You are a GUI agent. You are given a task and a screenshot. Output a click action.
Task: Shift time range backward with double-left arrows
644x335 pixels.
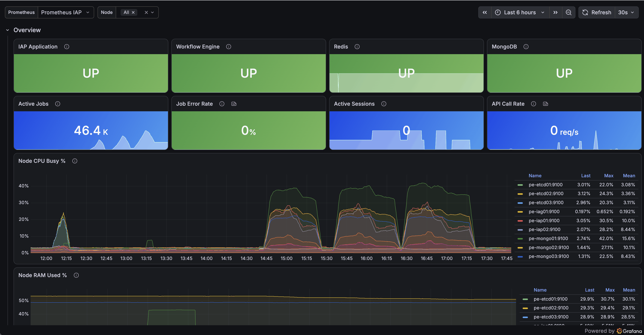[485, 12]
